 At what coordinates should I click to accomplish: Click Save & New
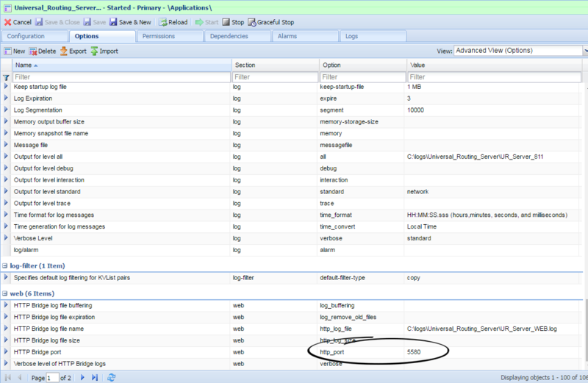(130, 22)
